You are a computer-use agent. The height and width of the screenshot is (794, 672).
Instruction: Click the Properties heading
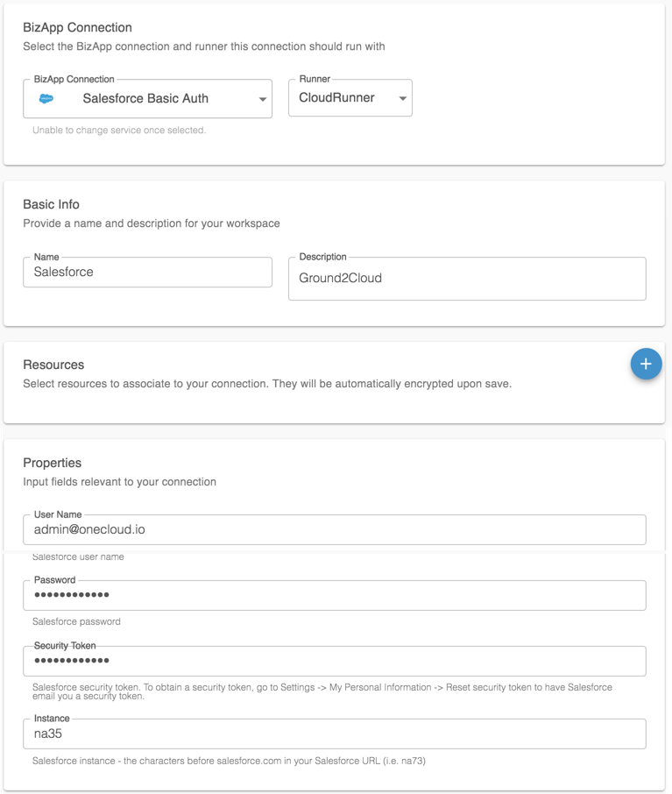click(53, 463)
